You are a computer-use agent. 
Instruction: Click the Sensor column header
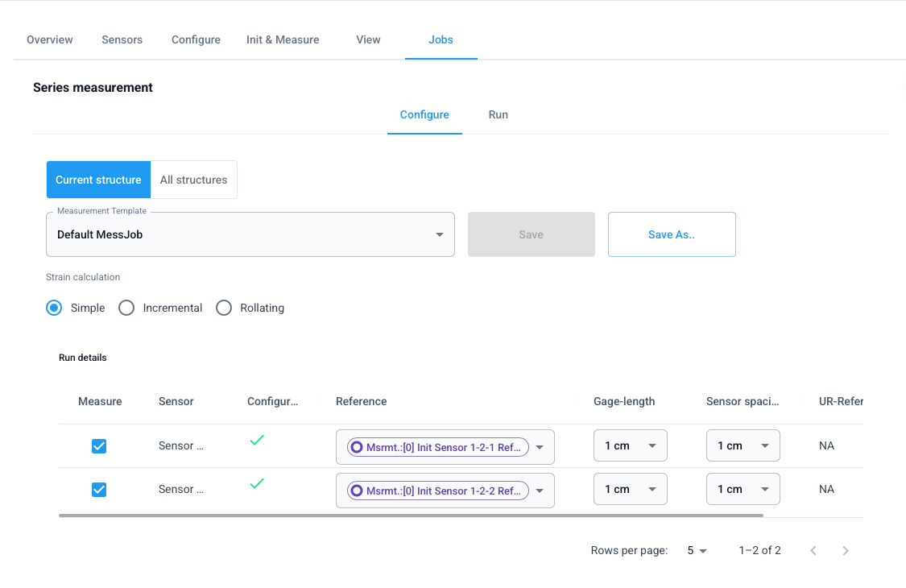point(176,401)
